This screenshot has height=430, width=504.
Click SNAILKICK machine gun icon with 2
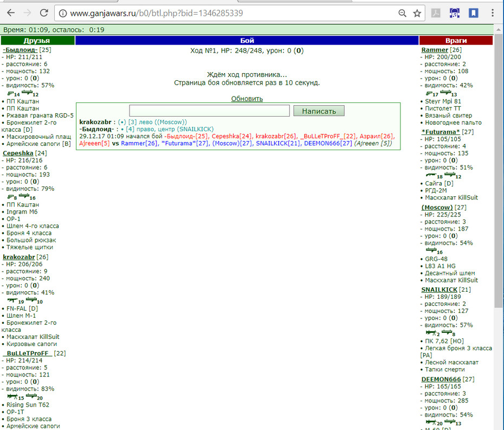point(431,333)
